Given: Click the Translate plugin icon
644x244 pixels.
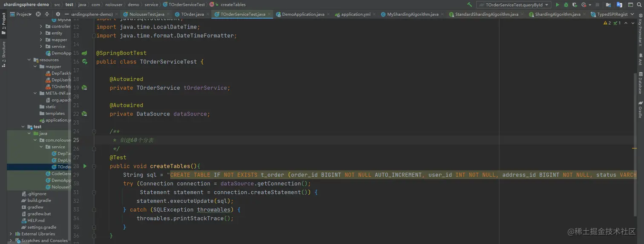Looking at the screenshot, I should click(x=619, y=5).
